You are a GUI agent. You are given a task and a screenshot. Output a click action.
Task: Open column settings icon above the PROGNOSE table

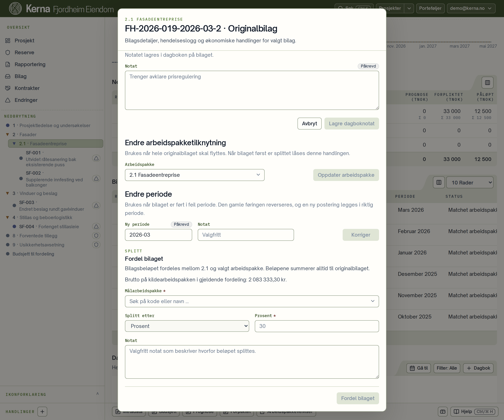point(487,83)
